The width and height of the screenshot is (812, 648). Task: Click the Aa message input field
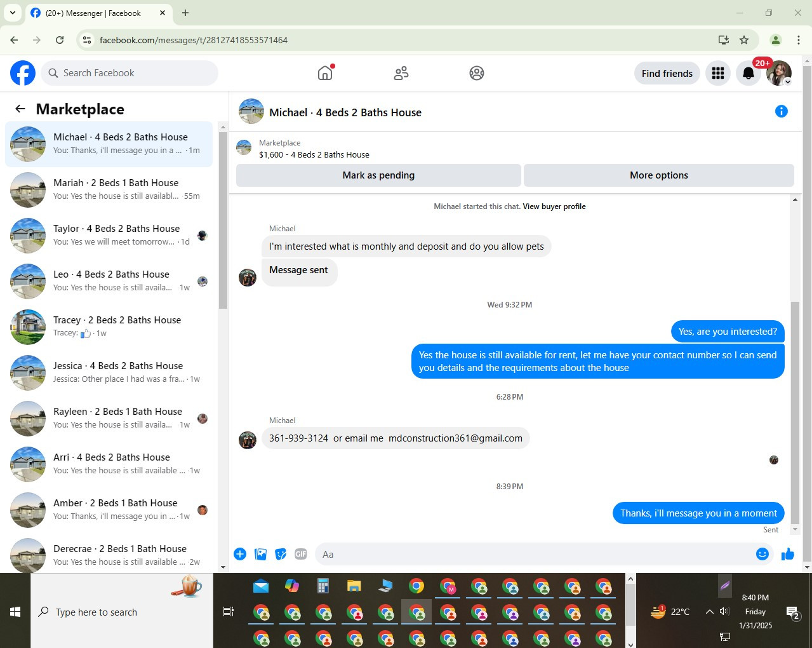point(533,554)
